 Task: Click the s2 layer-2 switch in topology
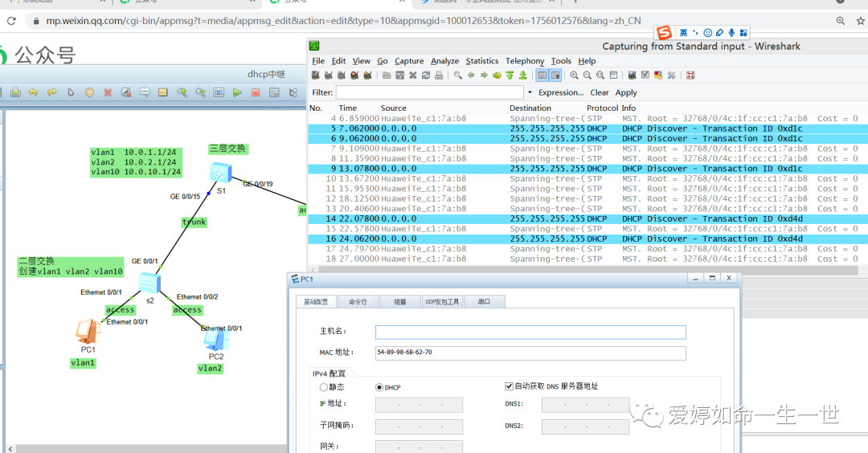click(x=149, y=284)
